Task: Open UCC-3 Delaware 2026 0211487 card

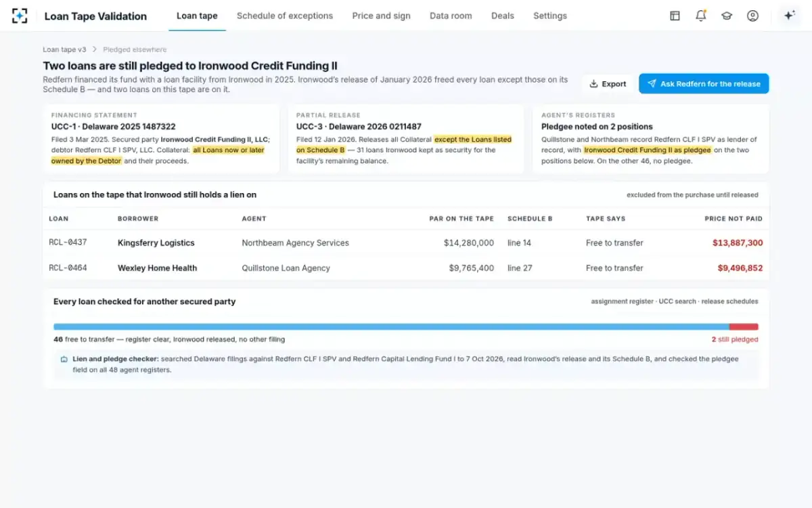Action: point(406,138)
